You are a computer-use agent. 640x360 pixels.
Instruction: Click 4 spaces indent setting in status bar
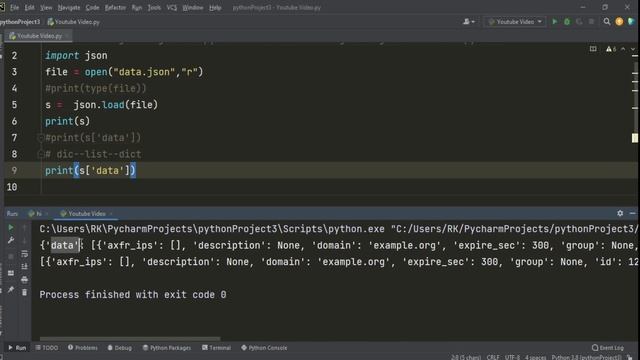[536, 357]
